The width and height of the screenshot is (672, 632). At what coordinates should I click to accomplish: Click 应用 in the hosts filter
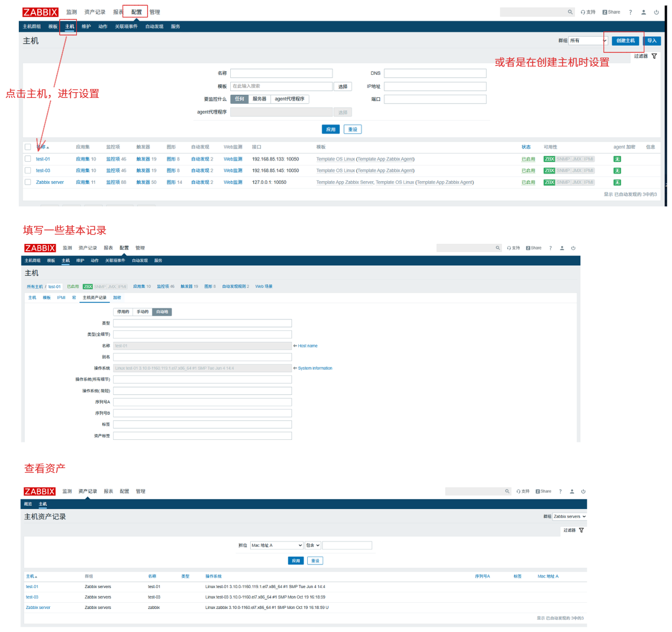(x=331, y=129)
